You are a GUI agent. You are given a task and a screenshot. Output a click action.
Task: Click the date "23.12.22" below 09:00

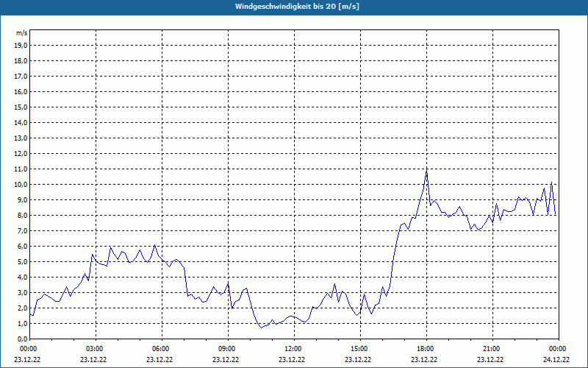[x=226, y=359]
